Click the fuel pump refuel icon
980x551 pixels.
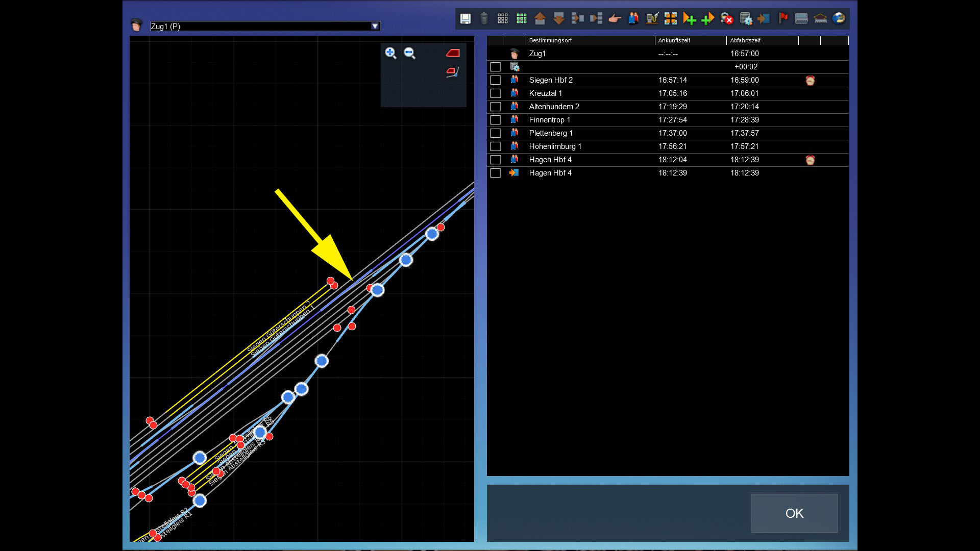(x=652, y=19)
